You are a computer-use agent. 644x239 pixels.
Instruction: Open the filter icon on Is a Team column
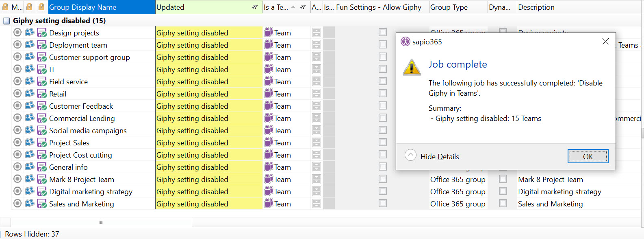click(x=303, y=7)
